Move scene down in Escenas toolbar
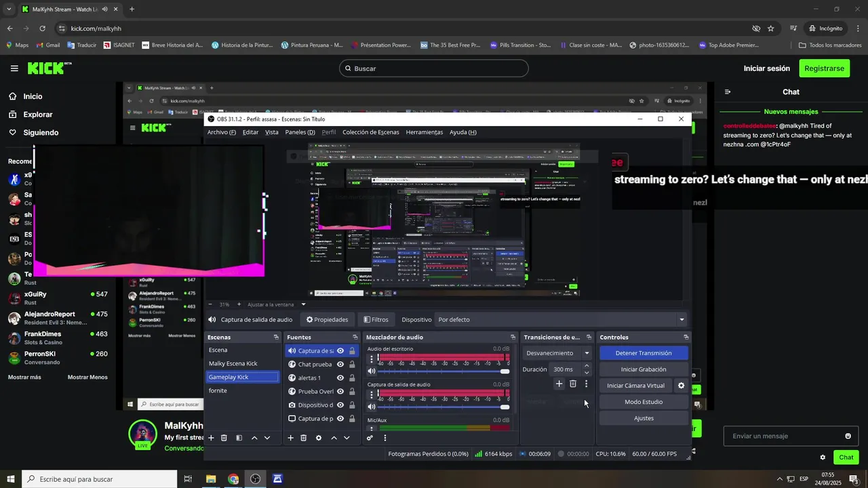Viewport: 868px width, 488px height. (x=267, y=438)
